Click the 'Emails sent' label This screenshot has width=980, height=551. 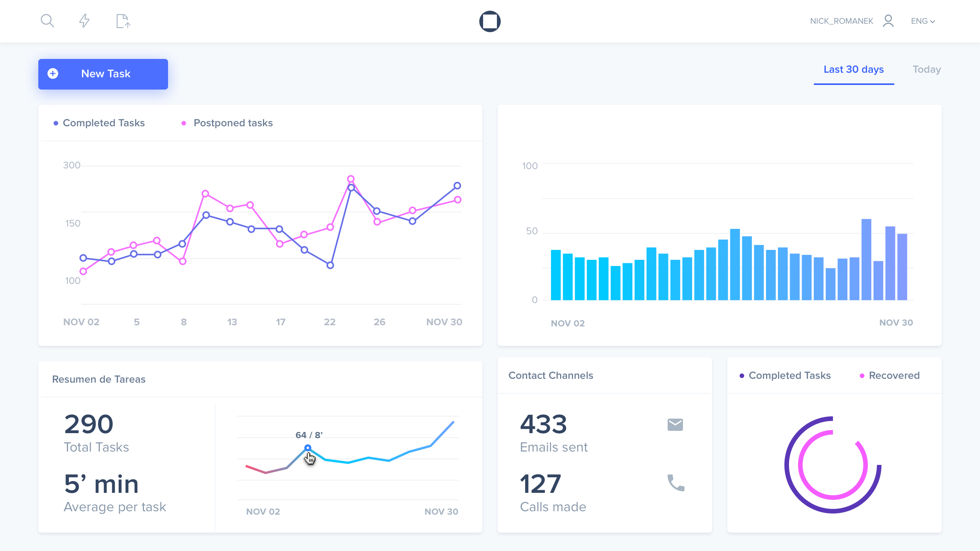(554, 447)
